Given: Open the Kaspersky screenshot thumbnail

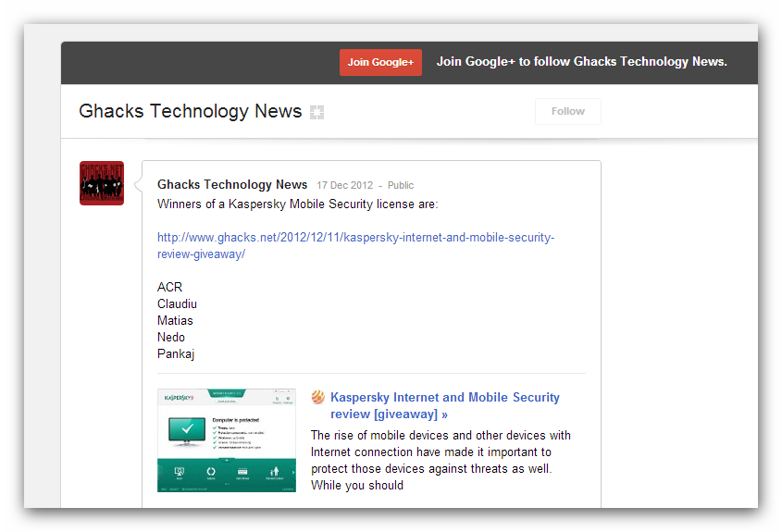Looking at the screenshot, I should [x=227, y=440].
